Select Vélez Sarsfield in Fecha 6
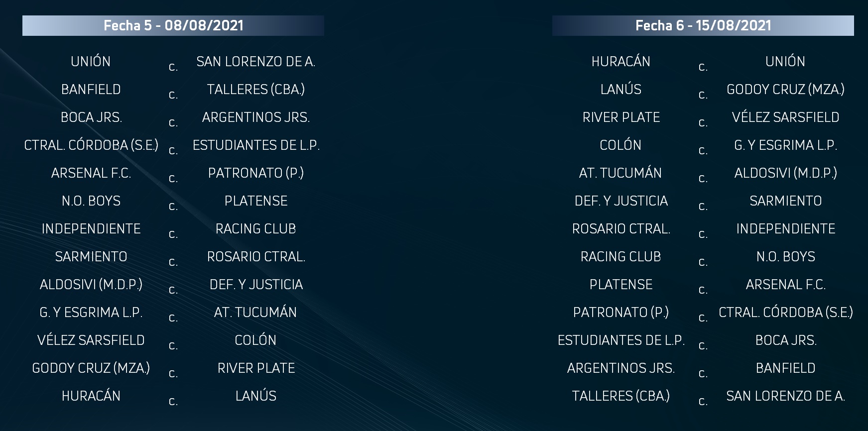 click(785, 117)
